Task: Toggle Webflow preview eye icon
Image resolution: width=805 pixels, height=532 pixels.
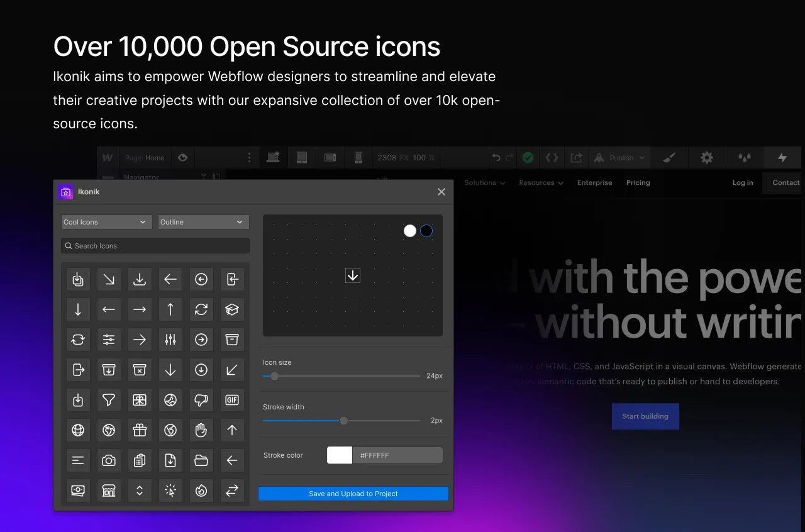Action: pos(182,158)
